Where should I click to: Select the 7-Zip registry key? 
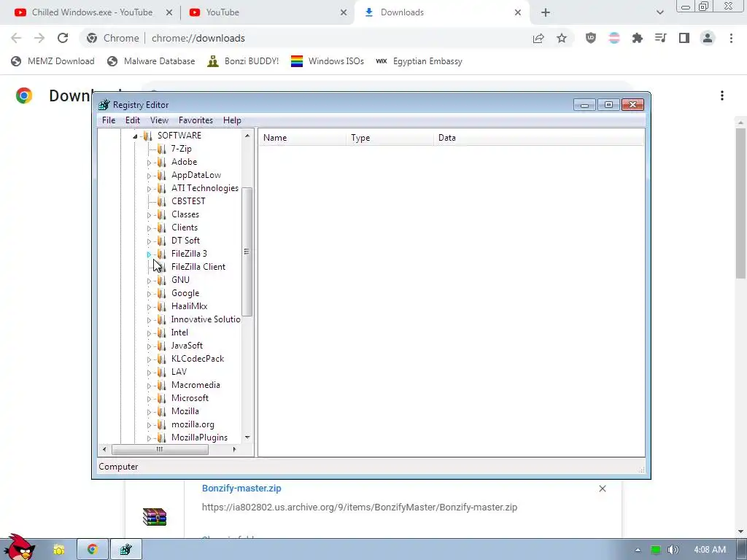[x=181, y=149]
